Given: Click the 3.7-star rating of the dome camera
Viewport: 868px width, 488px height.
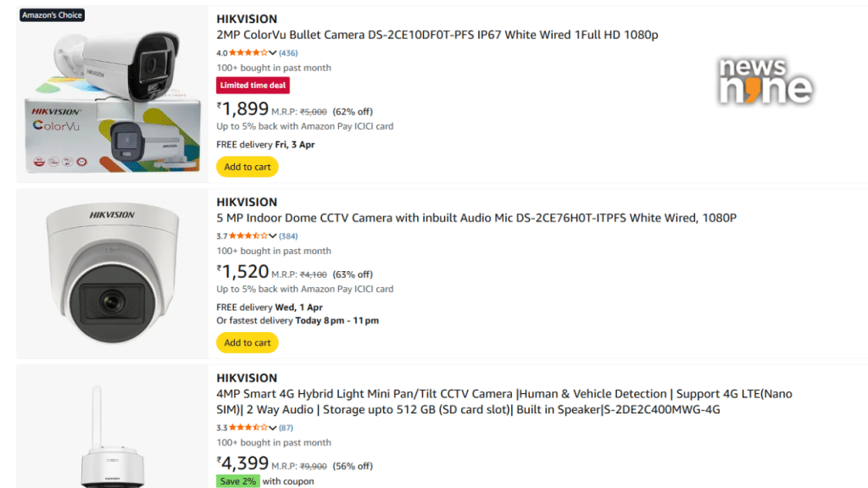Looking at the screenshot, I should (x=241, y=236).
